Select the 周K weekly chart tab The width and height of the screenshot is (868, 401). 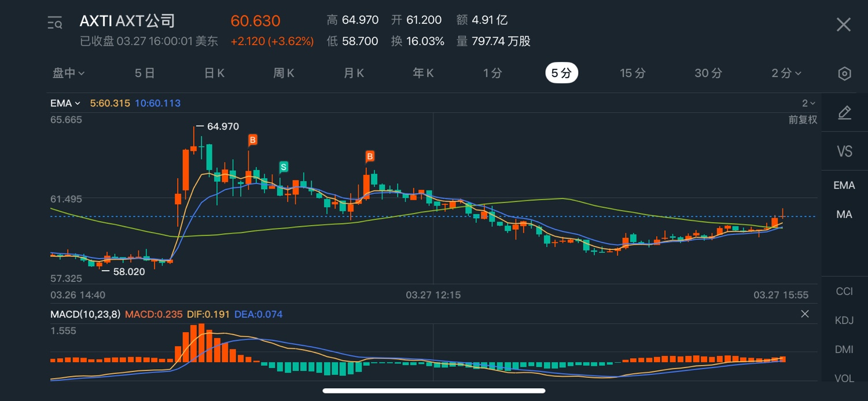[284, 73]
